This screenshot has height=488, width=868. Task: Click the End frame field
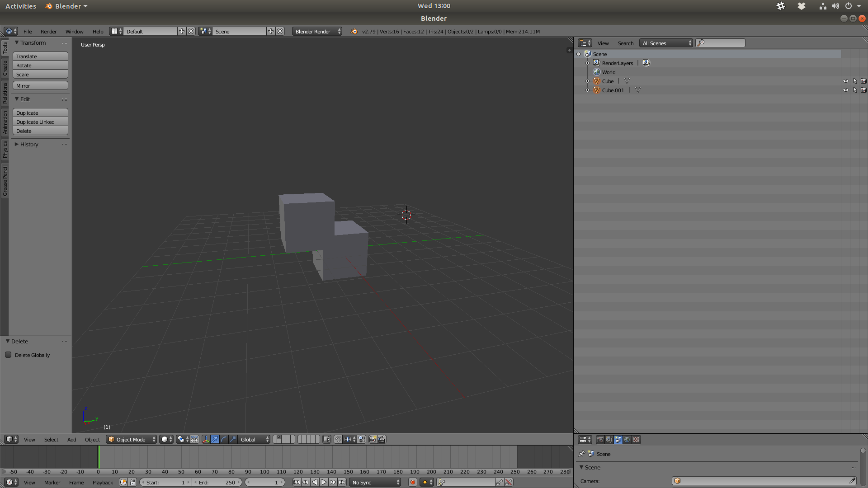tap(217, 483)
